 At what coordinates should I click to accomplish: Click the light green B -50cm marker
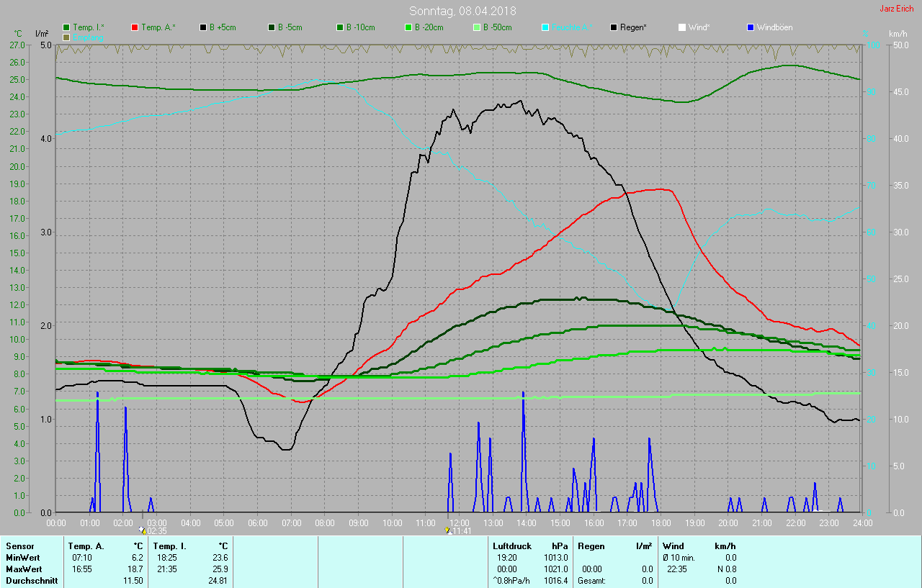pos(477,27)
